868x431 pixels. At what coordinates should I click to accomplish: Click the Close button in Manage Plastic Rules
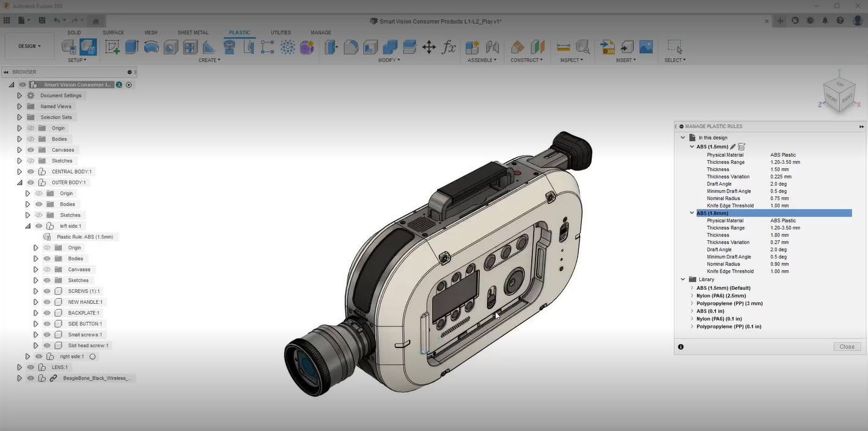point(847,347)
